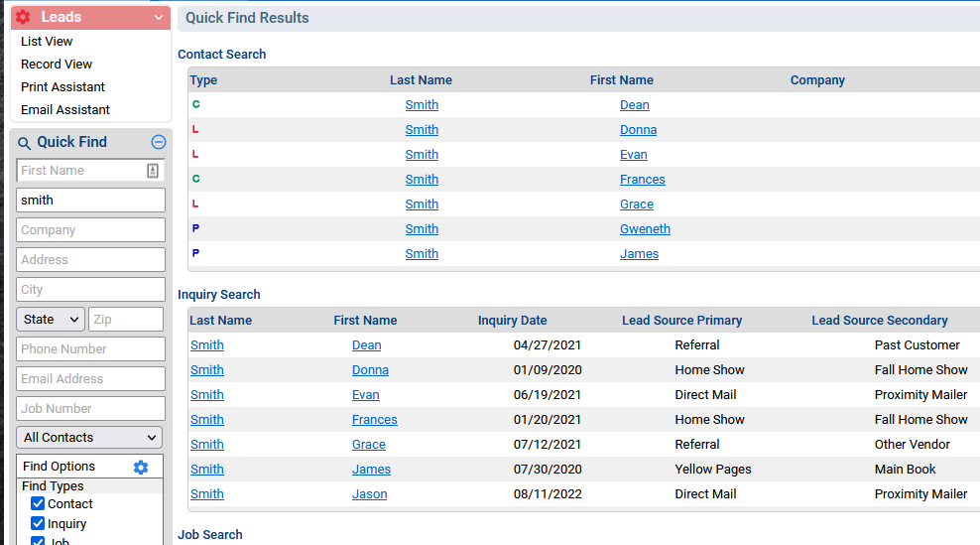Open contact Frances in Contact Search
The height and width of the screenshot is (545, 980).
643,180
